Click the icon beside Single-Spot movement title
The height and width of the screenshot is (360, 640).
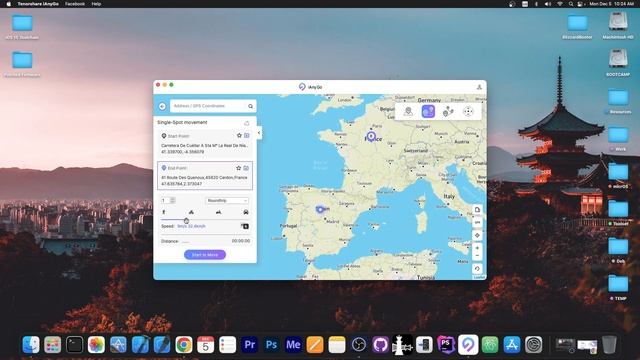[x=247, y=123]
